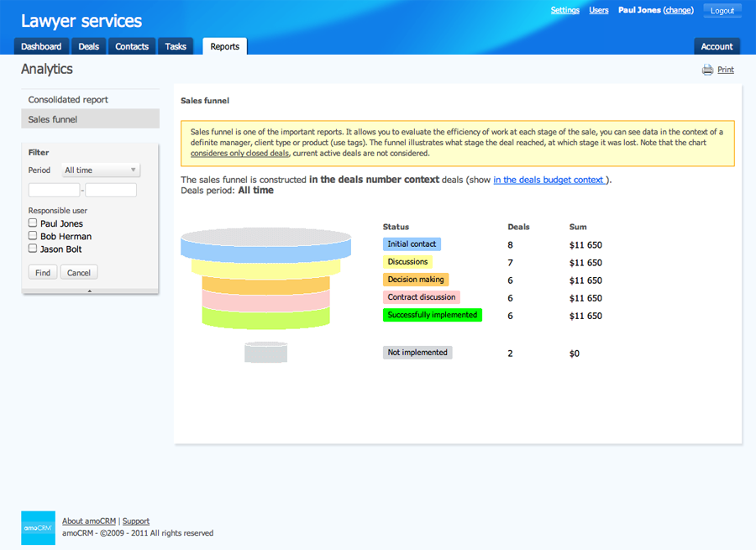Go to the Contacts tab

(132, 47)
